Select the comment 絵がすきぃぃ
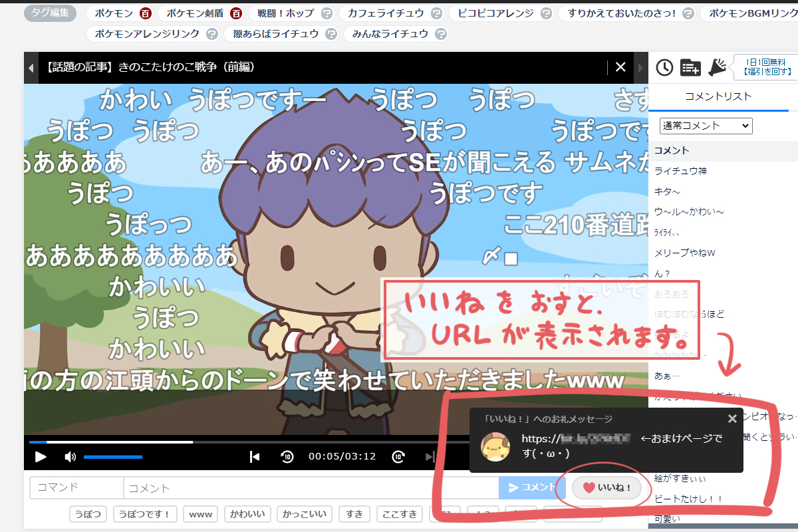Screen dimensions: 798x532 point(680,478)
